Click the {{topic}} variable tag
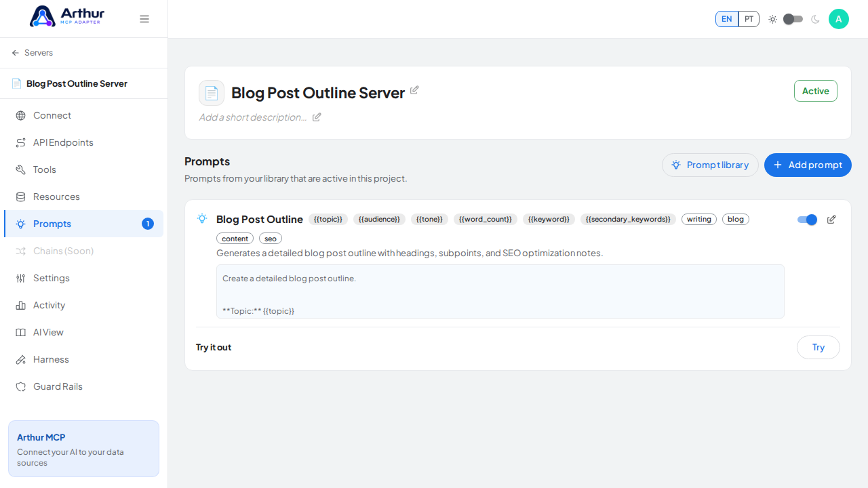Image resolution: width=868 pixels, height=488 pixels. [328, 219]
